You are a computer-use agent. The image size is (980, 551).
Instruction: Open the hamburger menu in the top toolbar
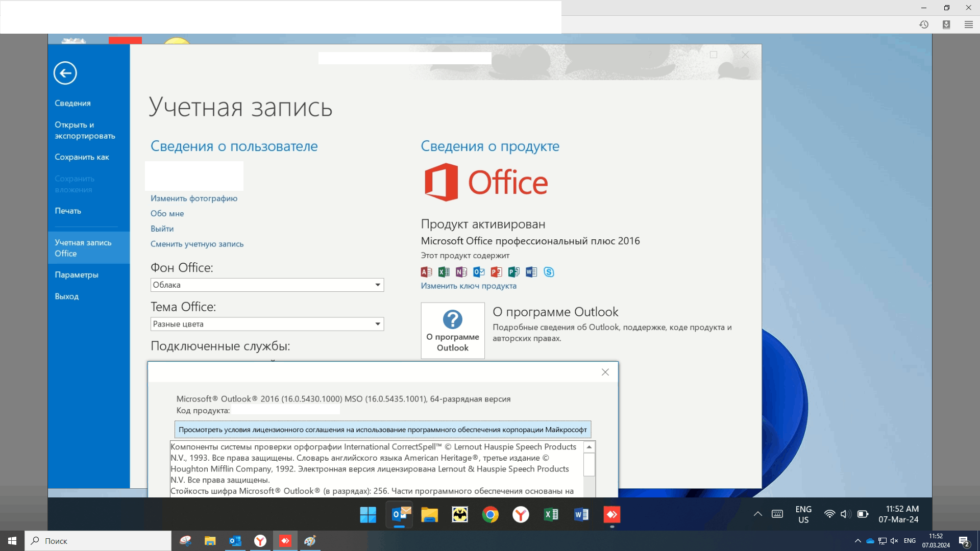pos(968,24)
